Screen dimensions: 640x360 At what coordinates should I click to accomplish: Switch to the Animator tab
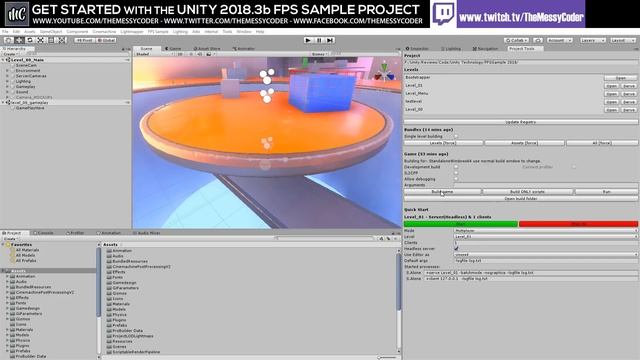[244, 49]
